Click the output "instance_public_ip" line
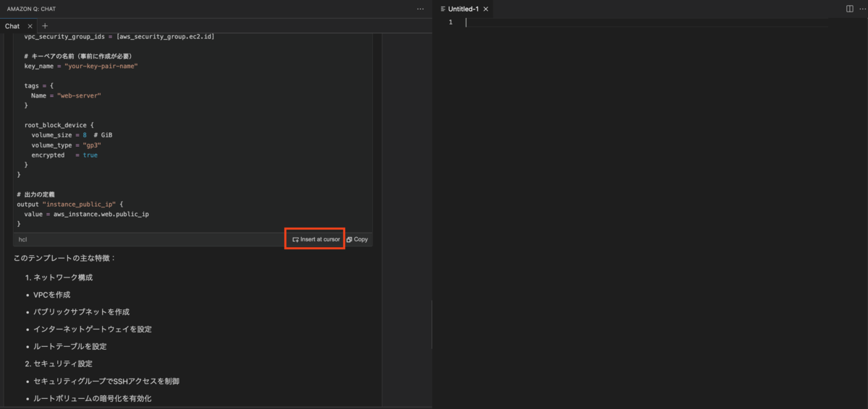The width and height of the screenshot is (868, 409). (71, 204)
